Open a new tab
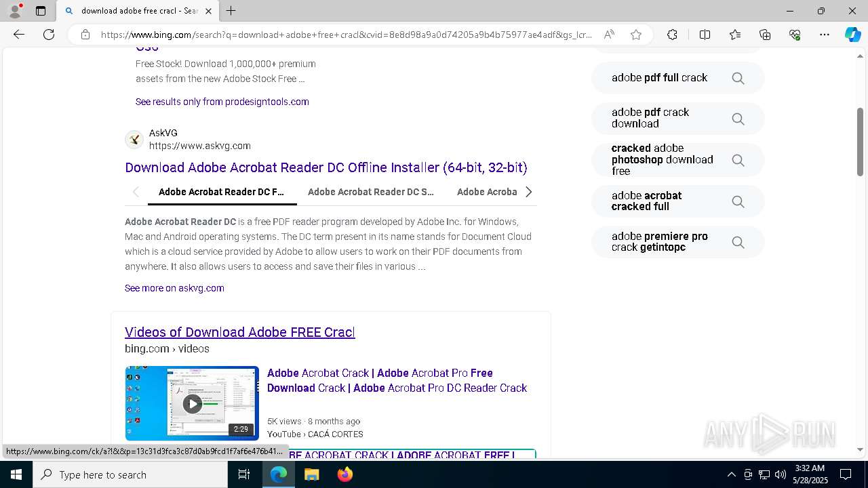The image size is (868, 488). pos(231,11)
